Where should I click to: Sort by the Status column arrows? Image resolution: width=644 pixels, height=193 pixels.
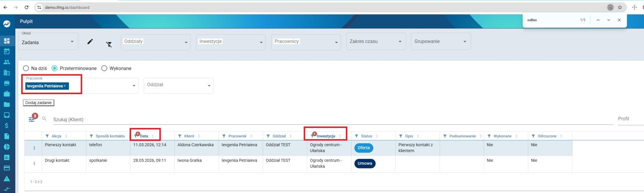pyautogui.click(x=377, y=136)
